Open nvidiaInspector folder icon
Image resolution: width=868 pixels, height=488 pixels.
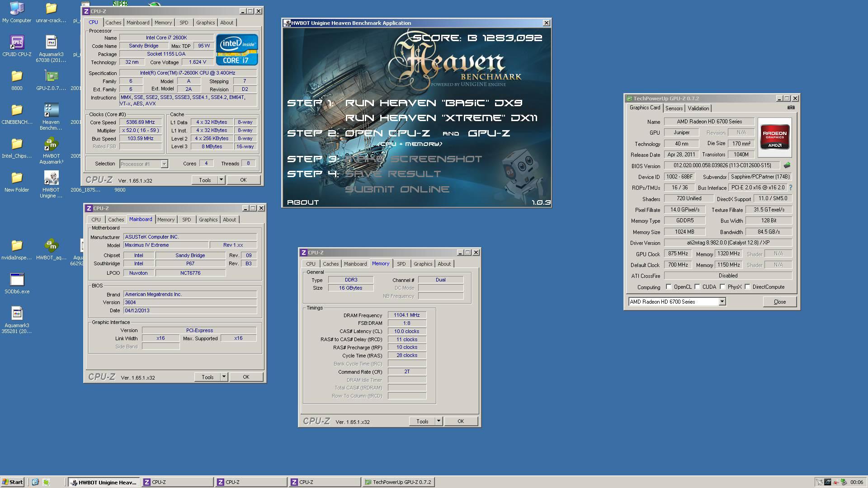point(17,250)
